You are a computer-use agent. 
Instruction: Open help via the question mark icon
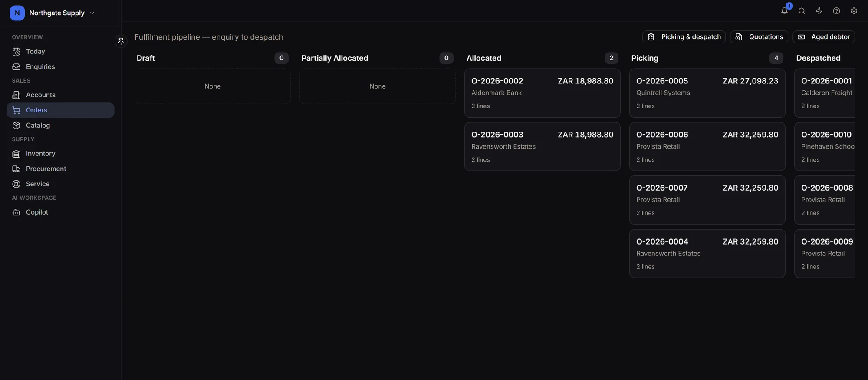click(x=836, y=11)
